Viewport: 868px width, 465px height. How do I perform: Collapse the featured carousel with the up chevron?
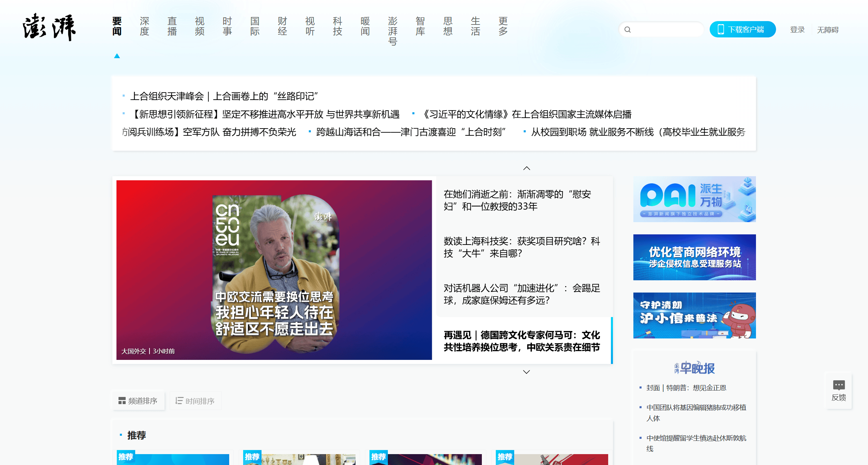tap(526, 168)
